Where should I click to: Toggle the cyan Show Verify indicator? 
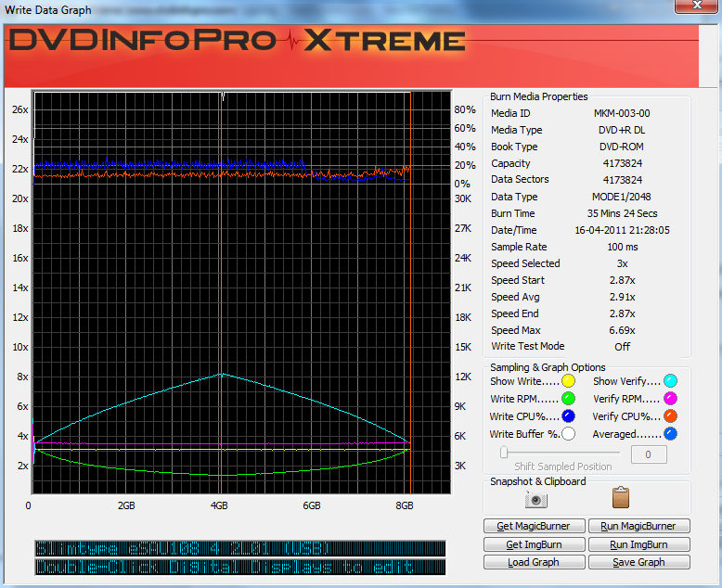(670, 381)
